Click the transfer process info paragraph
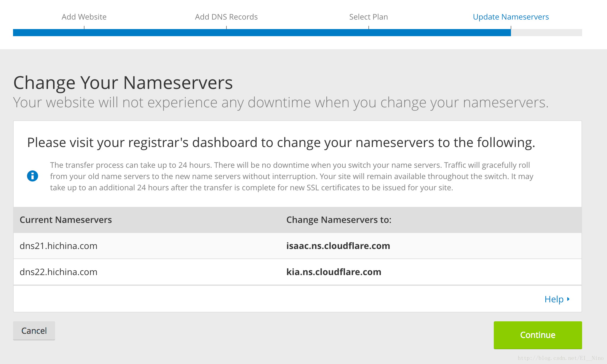Screen dimensions: 607x364 (292, 176)
